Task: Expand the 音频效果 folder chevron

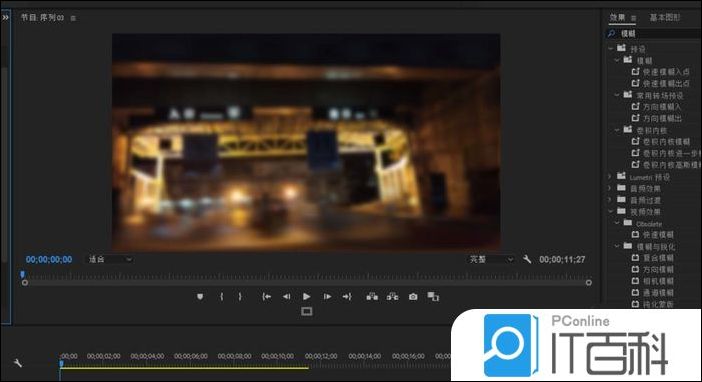Action: click(610, 189)
